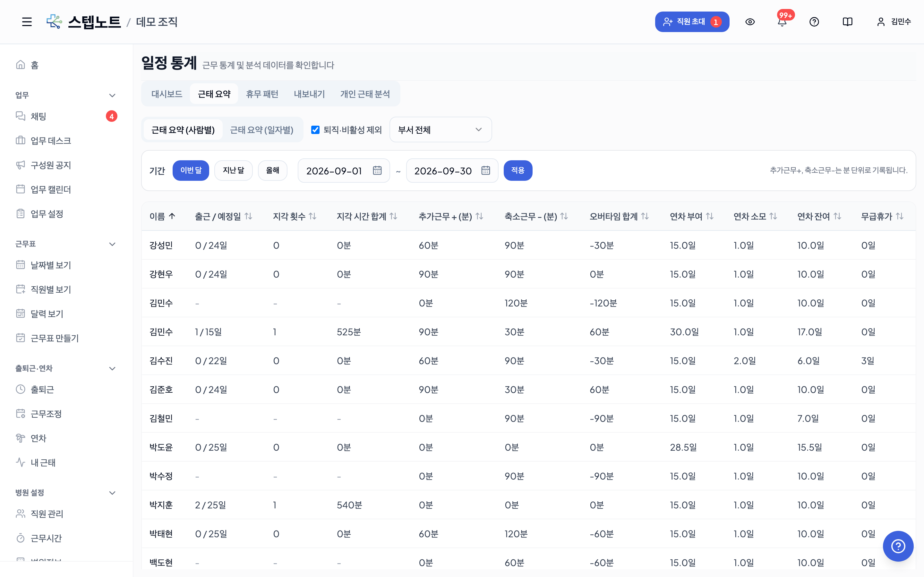
Task: Uncheck the 퇴직·비활성 제외 checkbox
Action: pyautogui.click(x=315, y=130)
